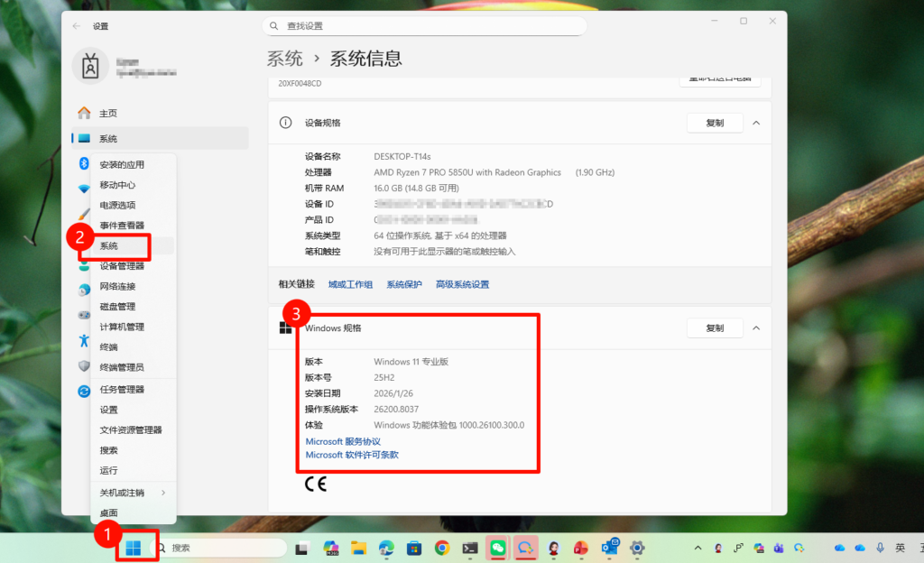
Task: Open WeChat from the taskbar
Action: coord(497,548)
